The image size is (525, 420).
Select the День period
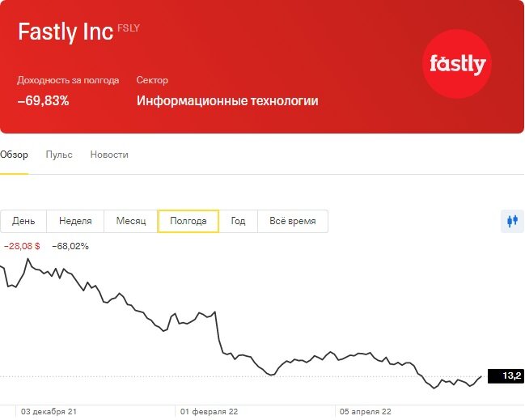coord(23,221)
